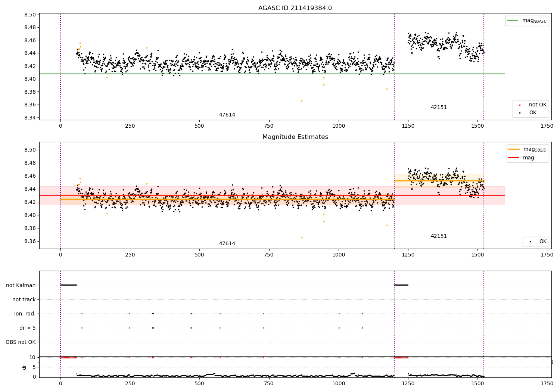Image resolution: width=560 pixels, height=392 pixels.
Task: Click the "not Kalman" row label
Action: tap(21, 285)
